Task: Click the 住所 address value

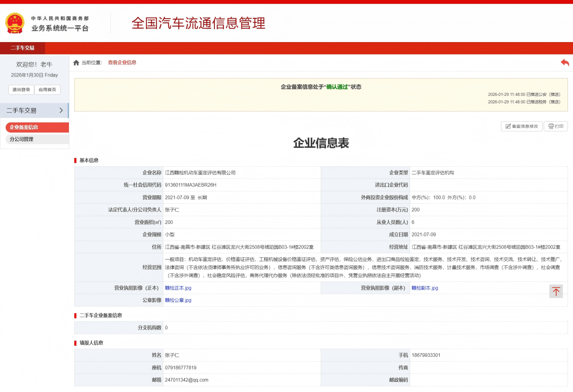Action: click(x=239, y=247)
